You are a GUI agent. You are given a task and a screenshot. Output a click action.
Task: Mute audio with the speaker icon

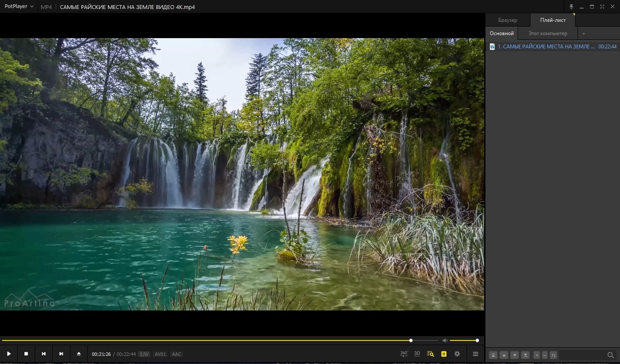pos(445,340)
